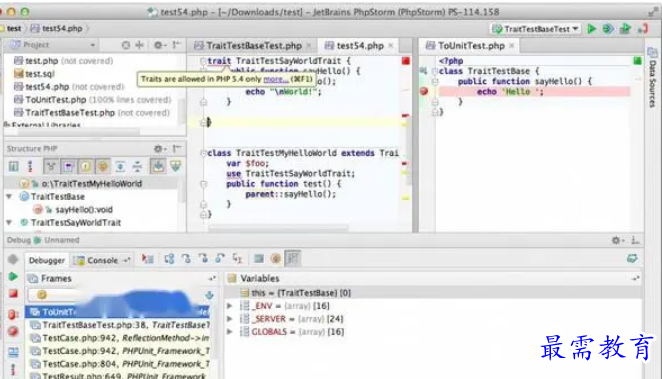The height and width of the screenshot is (379, 662).
Task: Collapse TraitTestSayWorldTrait node in Structure
Action: pos(8,222)
